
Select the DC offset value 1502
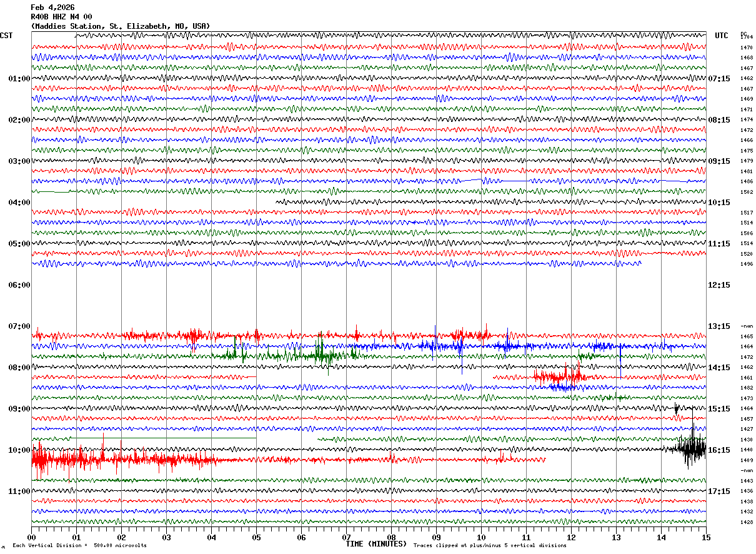747,192
